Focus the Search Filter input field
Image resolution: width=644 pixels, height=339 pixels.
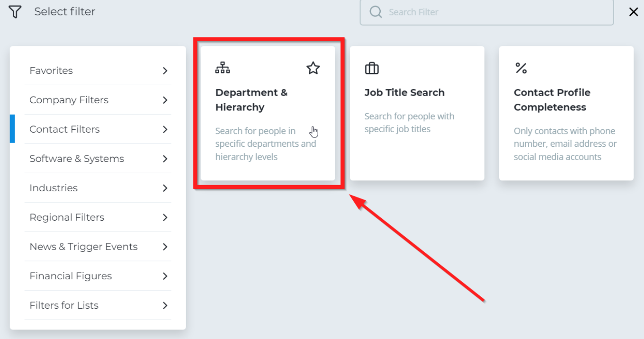coord(487,12)
